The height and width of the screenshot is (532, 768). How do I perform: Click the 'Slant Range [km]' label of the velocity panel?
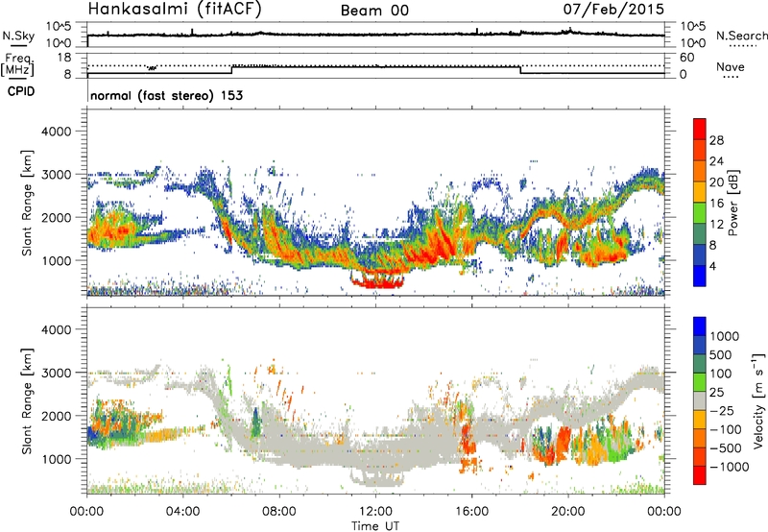(27, 400)
